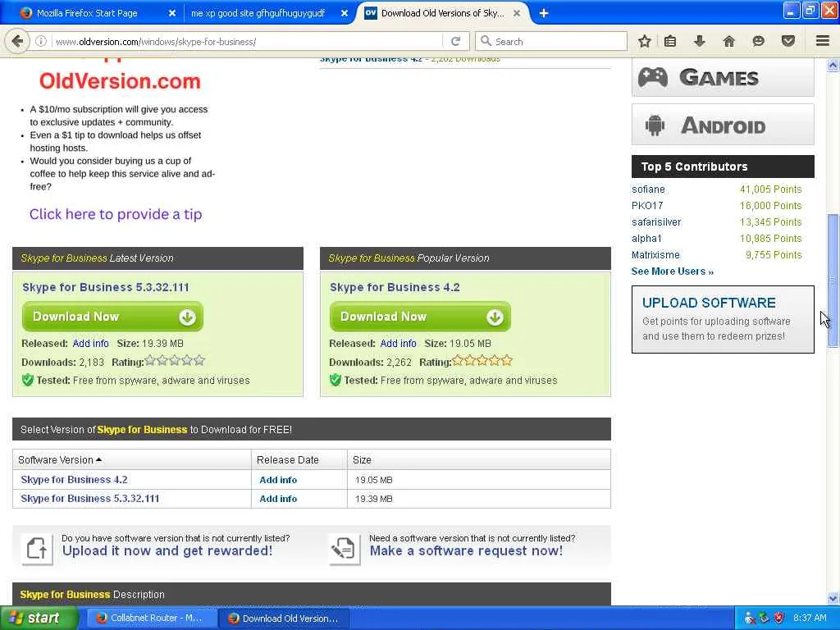This screenshot has width=840, height=630.
Task: Switch to Collabnet Router taskbar window
Action: [x=151, y=619]
